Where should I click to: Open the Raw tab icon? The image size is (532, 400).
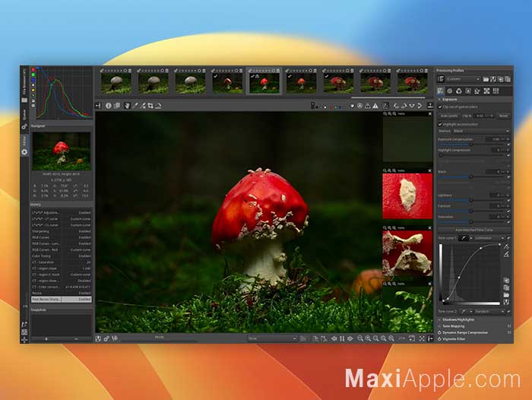[486, 91]
